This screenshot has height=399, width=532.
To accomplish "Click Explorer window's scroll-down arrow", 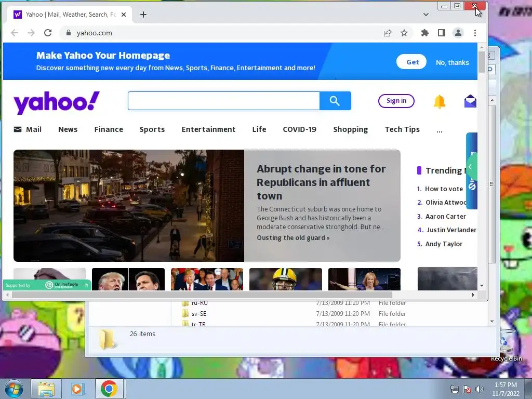I will click(x=493, y=321).
